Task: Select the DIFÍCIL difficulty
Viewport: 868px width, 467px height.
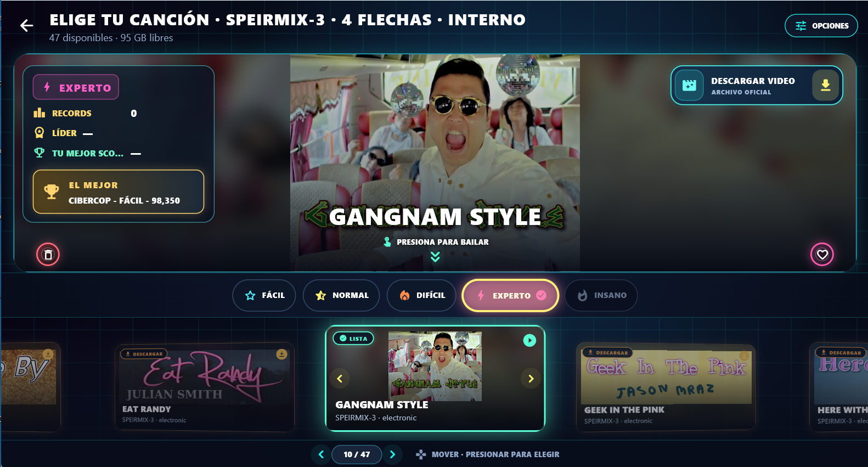Action: (x=421, y=295)
